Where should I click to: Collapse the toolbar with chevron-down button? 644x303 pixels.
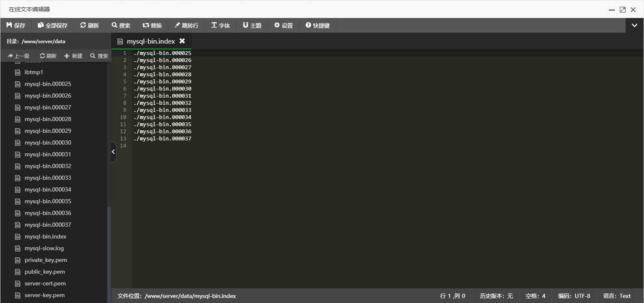click(634, 26)
